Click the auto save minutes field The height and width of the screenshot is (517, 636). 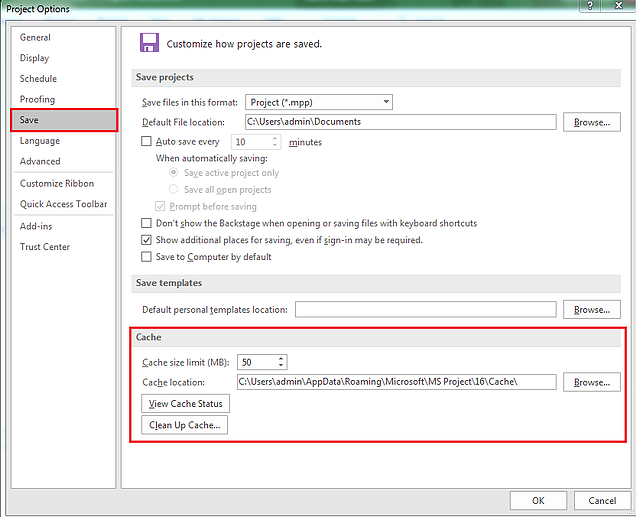pyautogui.click(x=251, y=142)
